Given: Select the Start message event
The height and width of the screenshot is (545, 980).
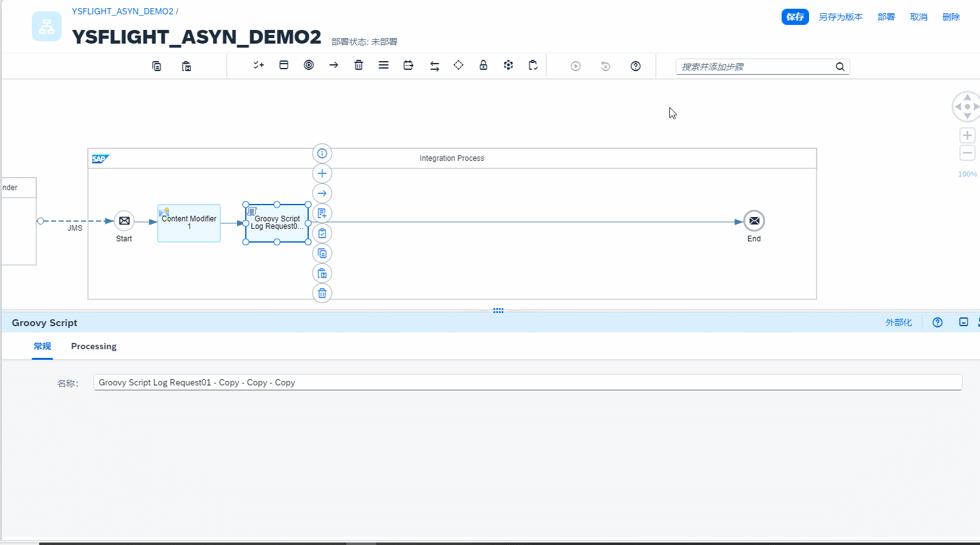Looking at the screenshot, I should click(x=124, y=221).
